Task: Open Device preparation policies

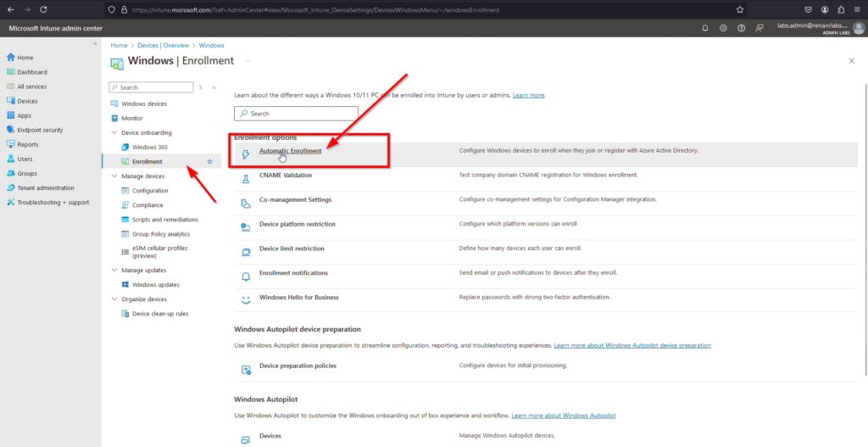Action: 298,366
